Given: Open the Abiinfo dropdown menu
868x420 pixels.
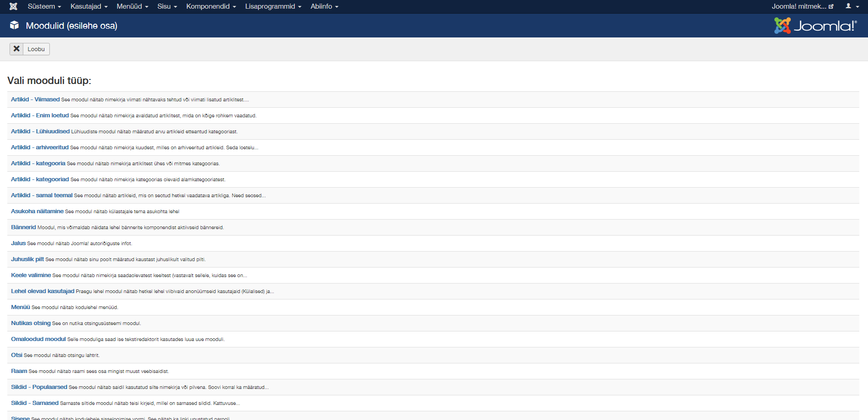Looking at the screenshot, I should (x=324, y=6).
